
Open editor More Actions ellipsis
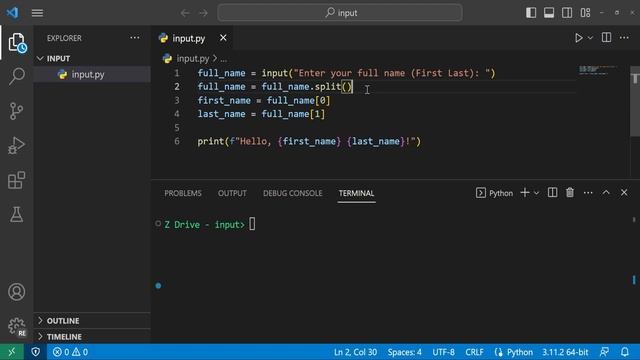624,38
